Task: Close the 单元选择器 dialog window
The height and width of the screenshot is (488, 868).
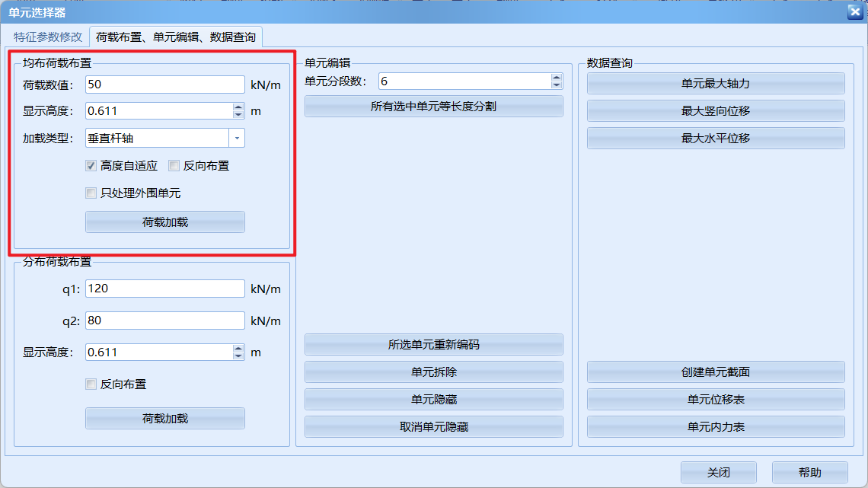Action: click(854, 11)
